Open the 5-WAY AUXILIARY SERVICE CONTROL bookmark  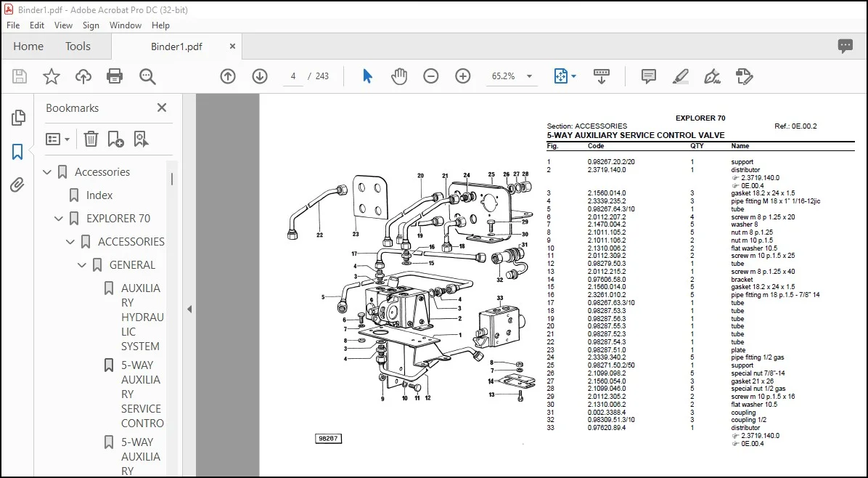click(x=142, y=394)
